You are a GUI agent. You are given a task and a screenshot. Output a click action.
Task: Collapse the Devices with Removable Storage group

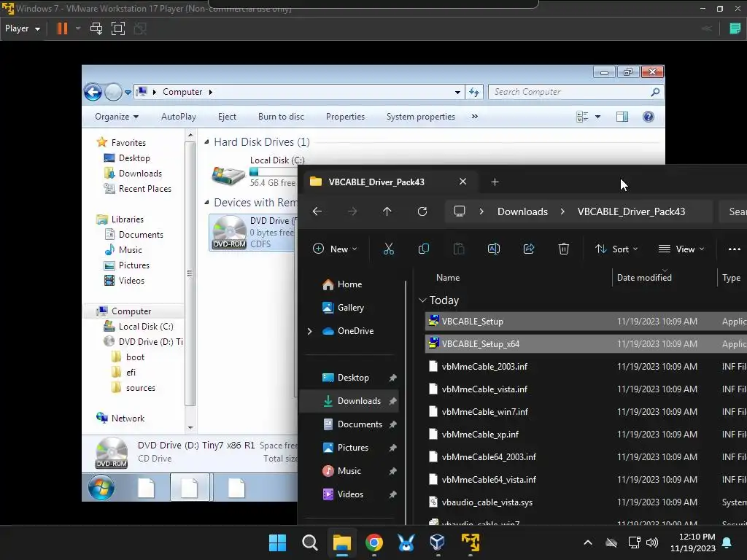206,203
